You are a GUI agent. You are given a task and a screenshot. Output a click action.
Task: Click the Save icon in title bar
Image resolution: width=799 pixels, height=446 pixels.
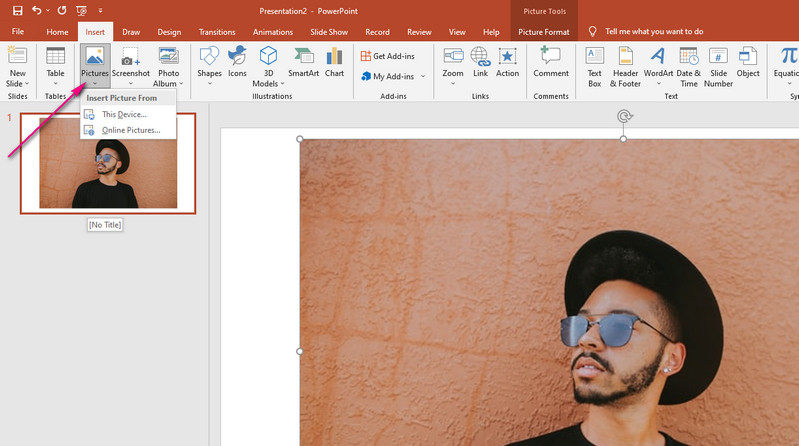point(17,10)
